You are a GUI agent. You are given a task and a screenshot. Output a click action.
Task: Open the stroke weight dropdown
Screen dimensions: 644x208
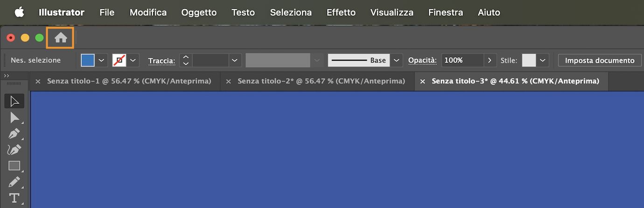tap(235, 60)
